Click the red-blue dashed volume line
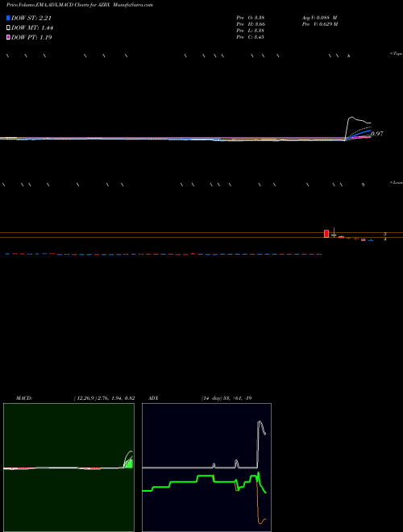Viewport: 403px width, 532px height. pyautogui.click(x=164, y=254)
